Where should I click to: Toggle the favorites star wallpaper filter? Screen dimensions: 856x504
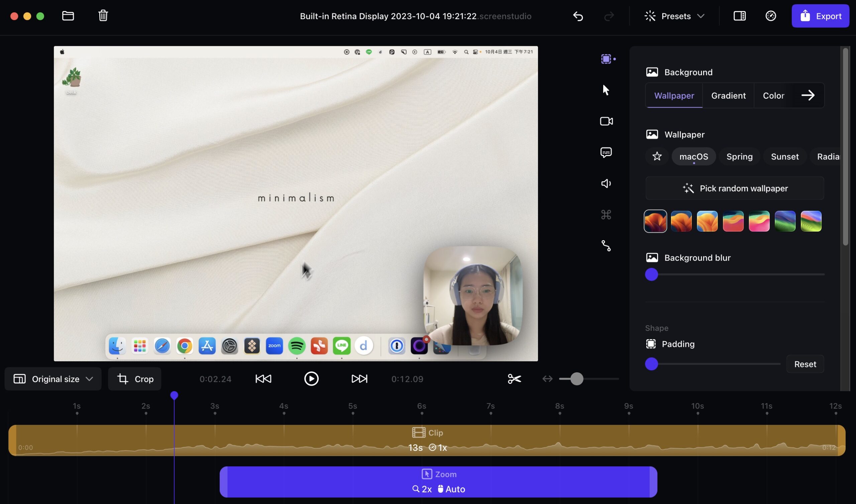[x=657, y=156]
